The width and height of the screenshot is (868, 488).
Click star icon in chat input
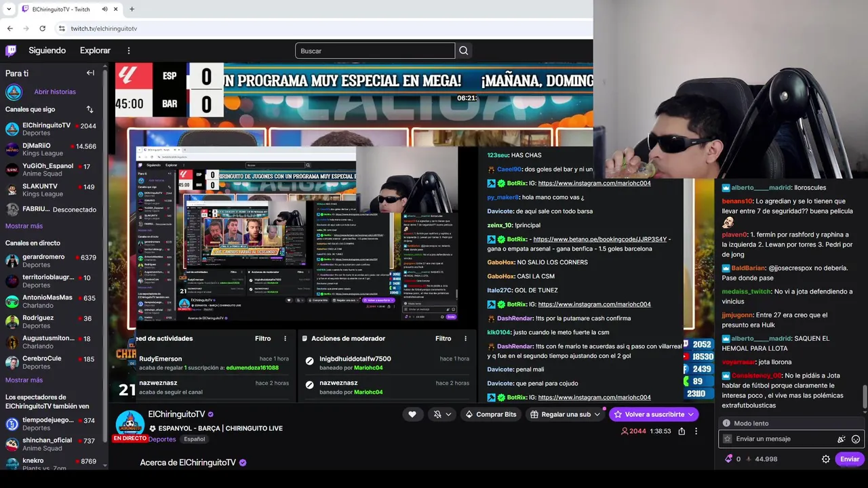pos(728,439)
